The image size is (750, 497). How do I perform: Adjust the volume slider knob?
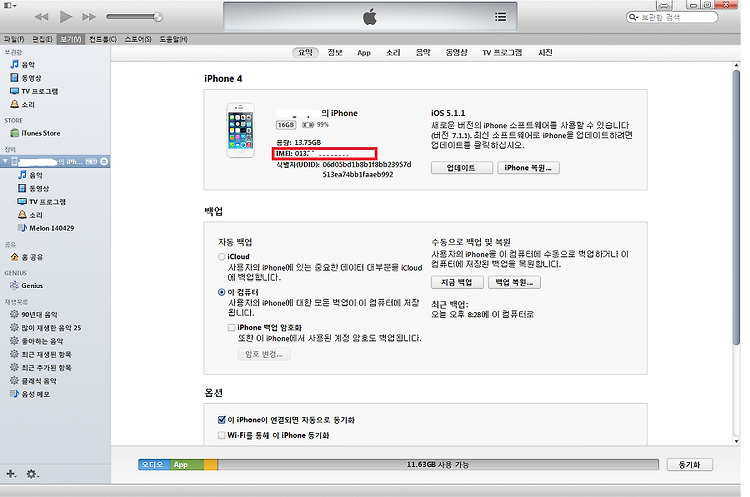157,17
